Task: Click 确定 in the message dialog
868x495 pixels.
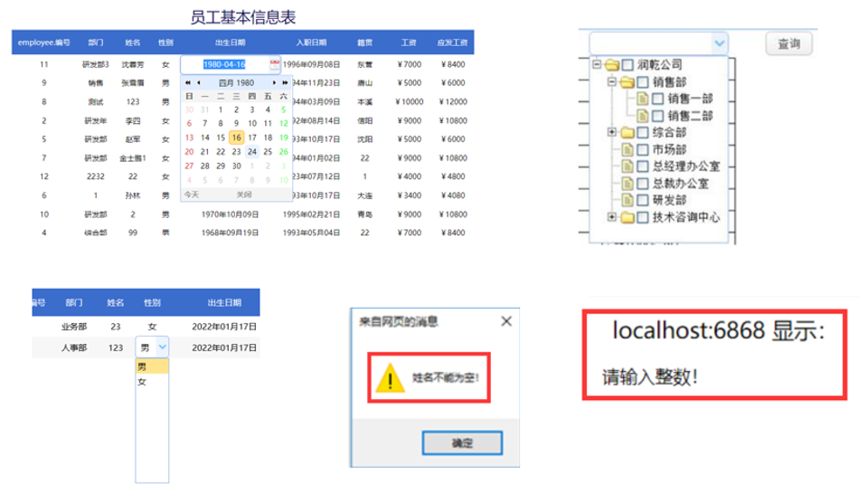Action: [462, 443]
